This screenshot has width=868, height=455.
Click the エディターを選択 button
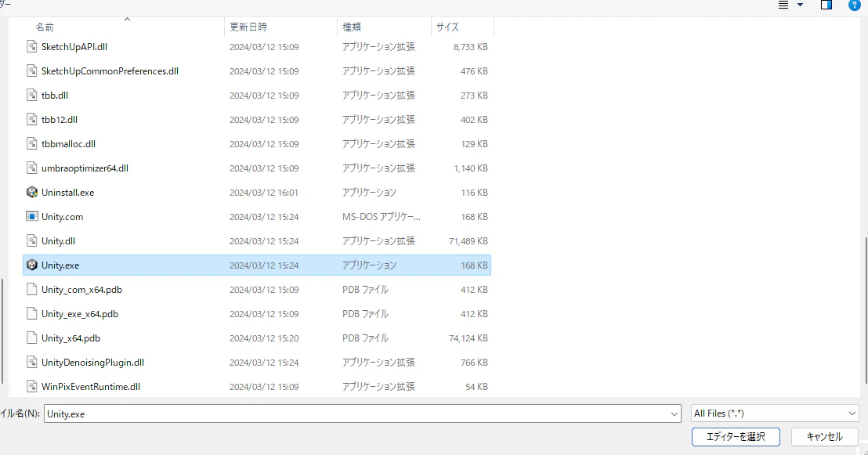tap(736, 437)
